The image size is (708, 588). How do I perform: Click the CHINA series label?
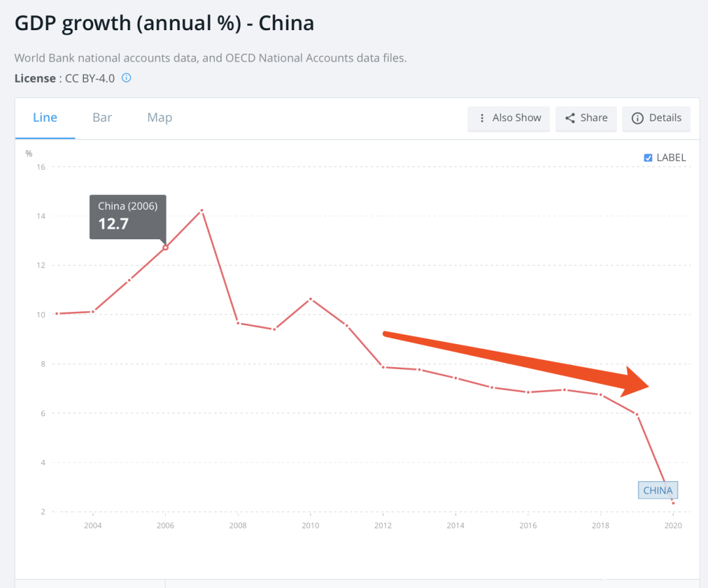point(658,490)
